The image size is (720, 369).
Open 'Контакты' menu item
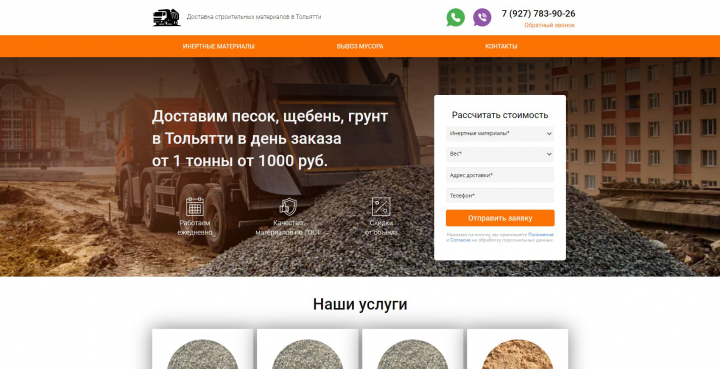501,46
